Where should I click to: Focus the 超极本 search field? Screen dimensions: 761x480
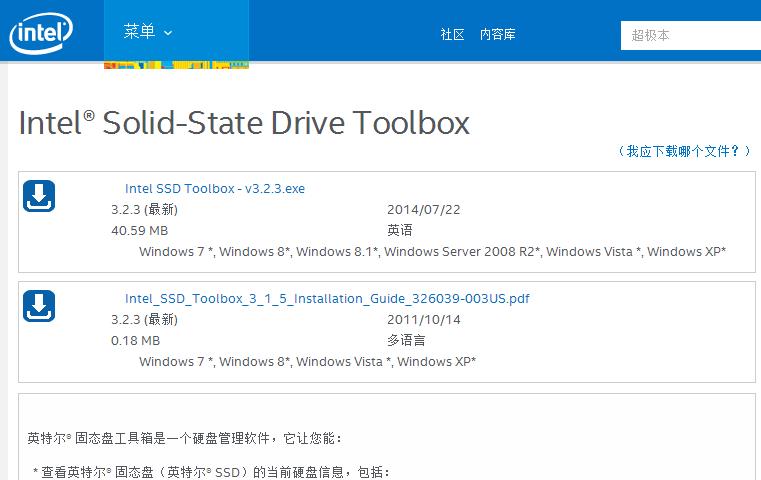coord(691,35)
